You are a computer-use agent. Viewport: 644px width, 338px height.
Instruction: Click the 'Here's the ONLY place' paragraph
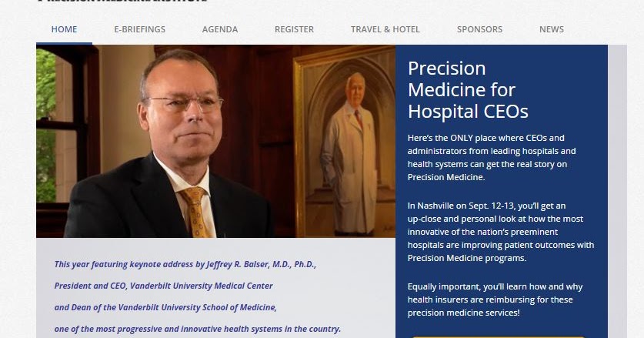(x=491, y=158)
